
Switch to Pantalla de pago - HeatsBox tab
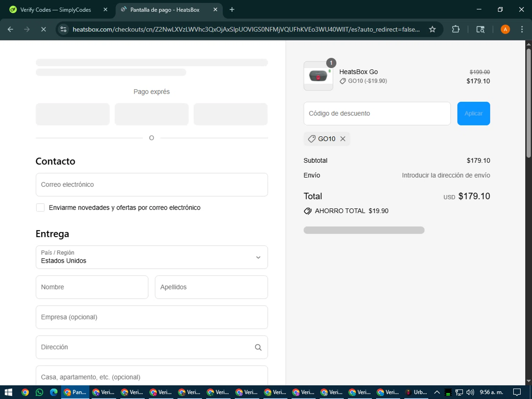click(165, 10)
